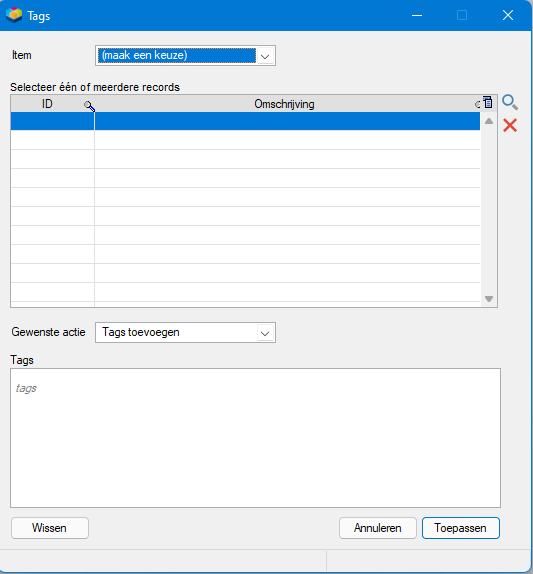Expand the Gewenste actie dropdown

coord(265,333)
